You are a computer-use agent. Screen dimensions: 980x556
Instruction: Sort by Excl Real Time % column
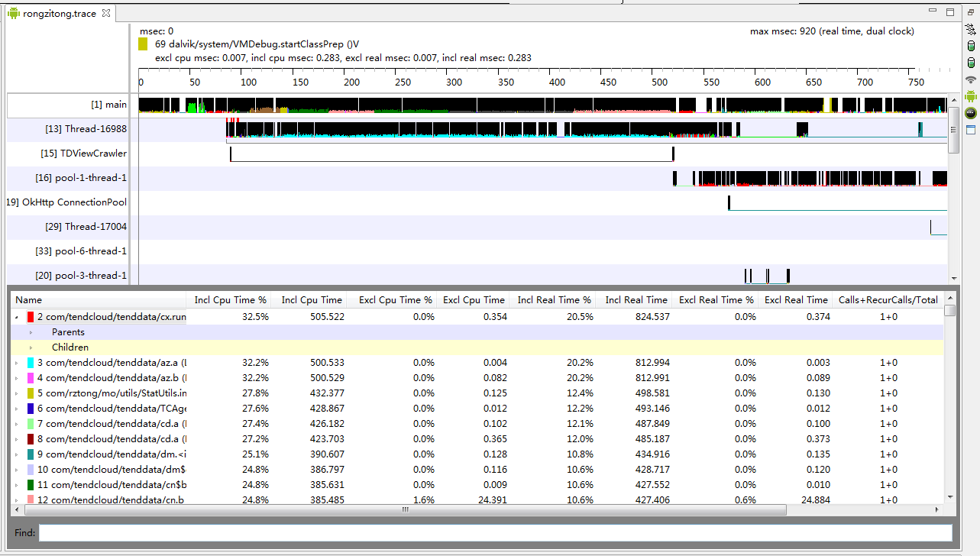(x=716, y=300)
